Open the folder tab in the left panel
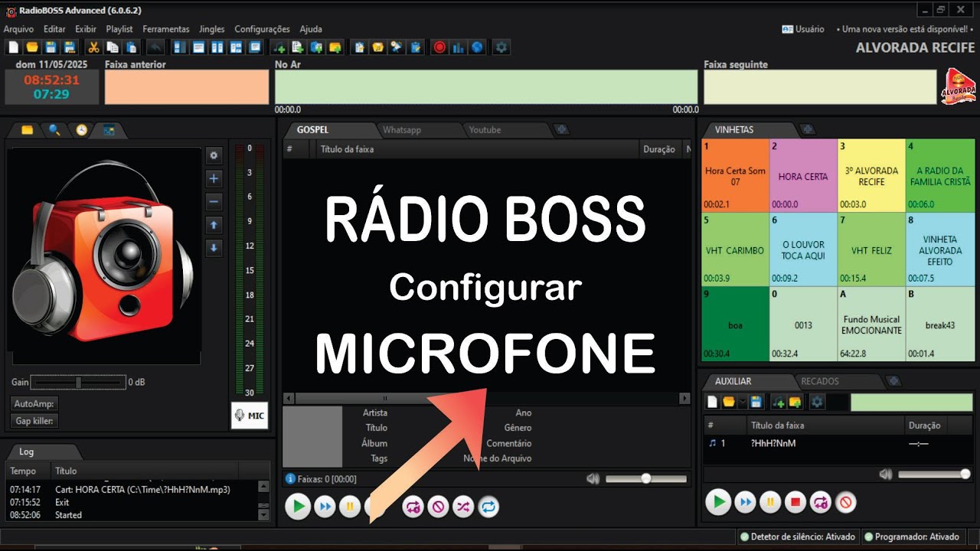The image size is (980, 551). pos(28,130)
